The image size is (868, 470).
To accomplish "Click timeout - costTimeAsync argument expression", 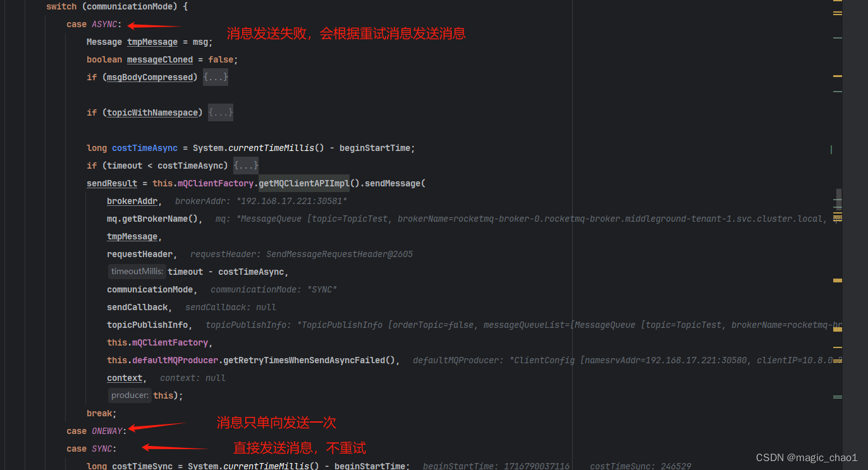I will [226, 272].
